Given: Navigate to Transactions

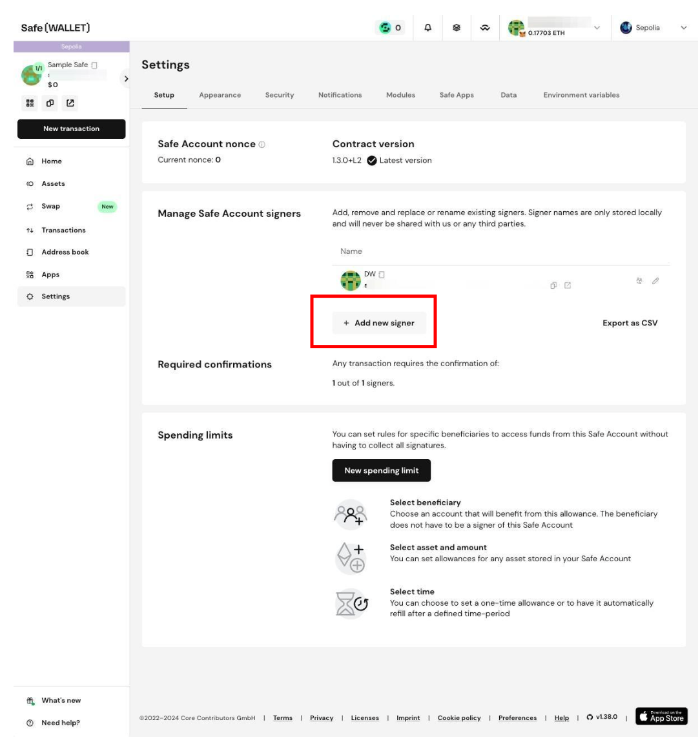Looking at the screenshot, I should [x=71, y=230].
